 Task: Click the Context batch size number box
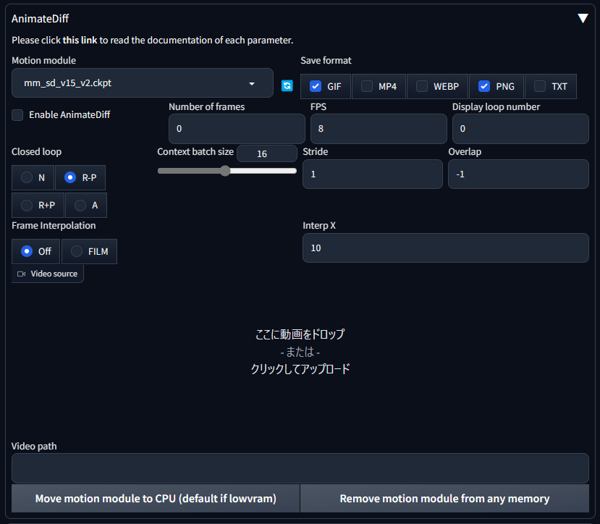pyautogui.click(x=267, y=153)
